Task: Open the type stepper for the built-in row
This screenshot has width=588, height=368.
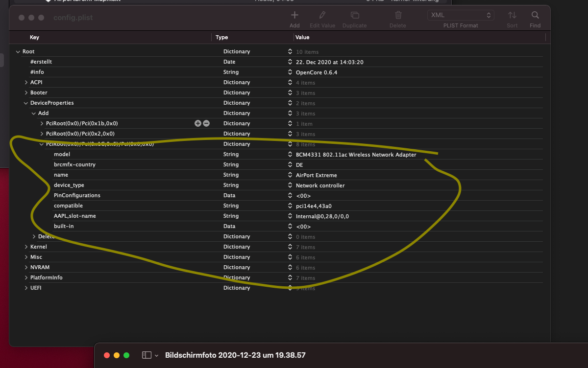Action: tap(290, 226)
